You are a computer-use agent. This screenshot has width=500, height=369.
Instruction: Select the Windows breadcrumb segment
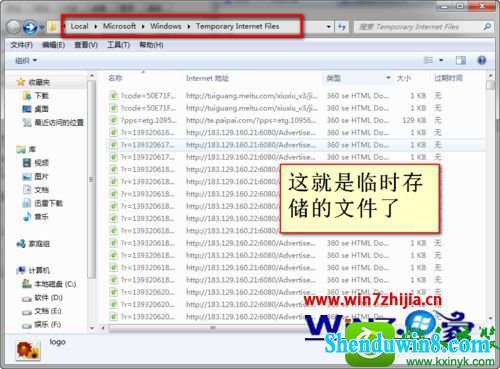(166, 26)
